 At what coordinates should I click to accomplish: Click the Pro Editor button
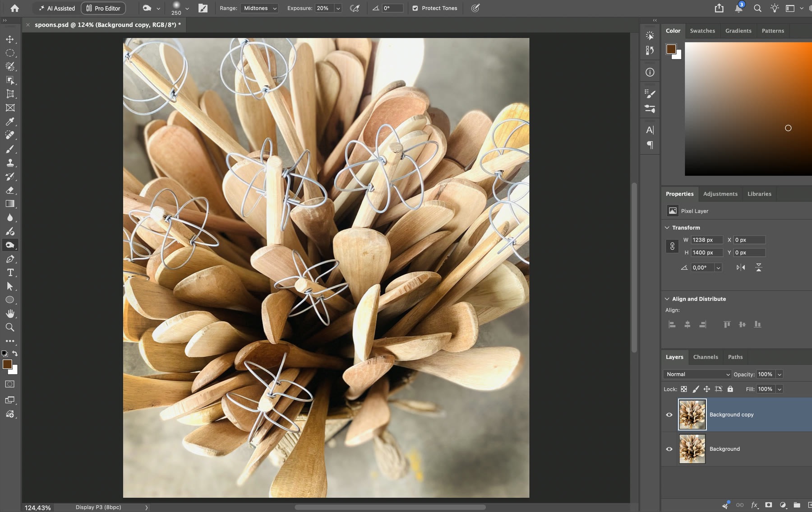[103, 8]
